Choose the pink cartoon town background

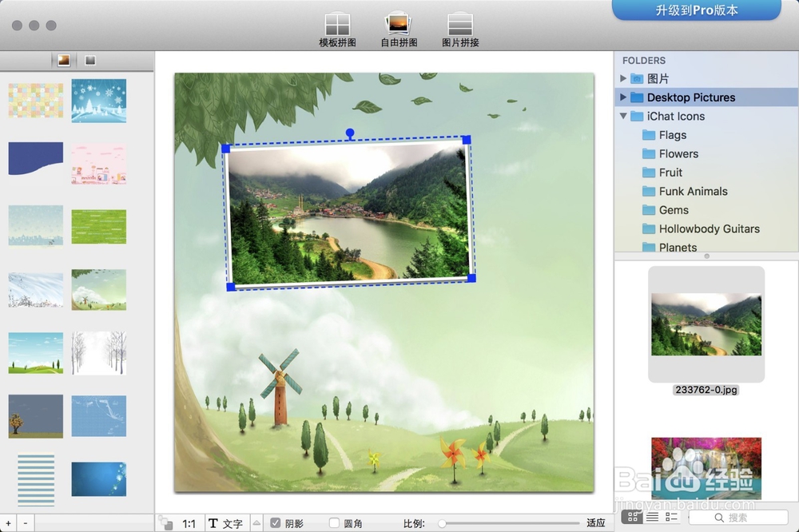(x=99, y=164)
